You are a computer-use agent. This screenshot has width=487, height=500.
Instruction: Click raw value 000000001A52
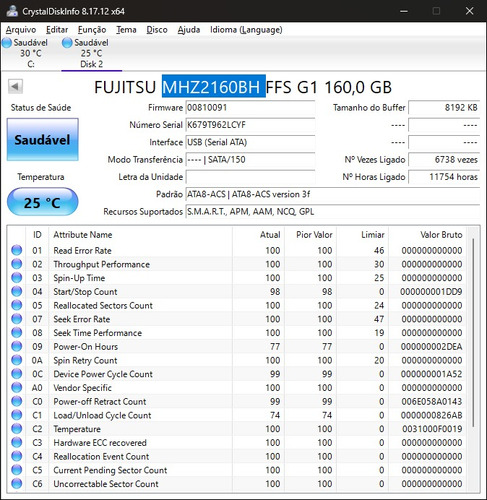[x=431, y=374]
